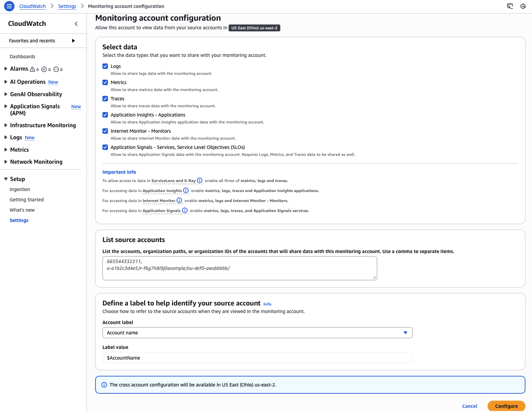Open Dashboards from the sidebar
The image size is (532, 412).
point(22,57)
